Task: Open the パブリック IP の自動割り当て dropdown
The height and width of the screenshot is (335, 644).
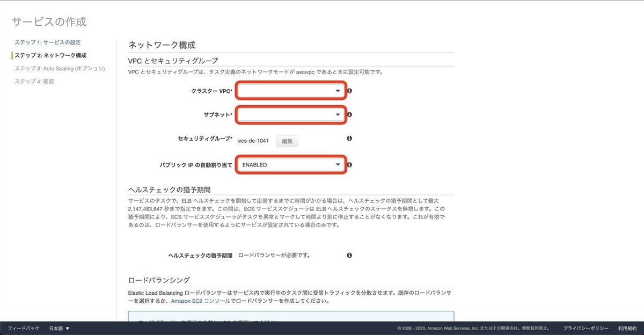Action: 290,164
